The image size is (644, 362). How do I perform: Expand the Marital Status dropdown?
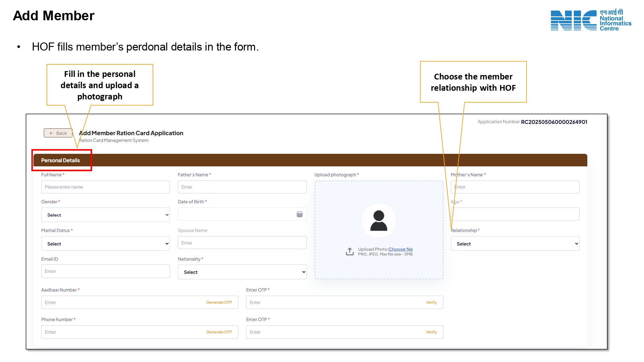pyautogui.click(x=106, y=244)
